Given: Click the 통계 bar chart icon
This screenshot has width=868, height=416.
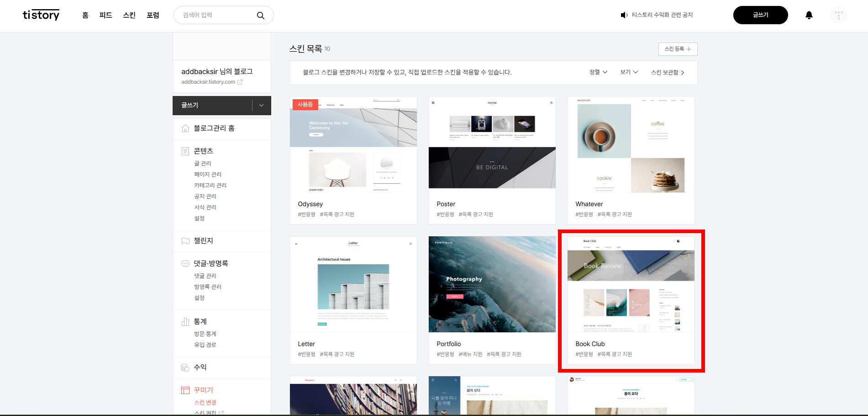Looking at the screenshot, I should 185,322.
